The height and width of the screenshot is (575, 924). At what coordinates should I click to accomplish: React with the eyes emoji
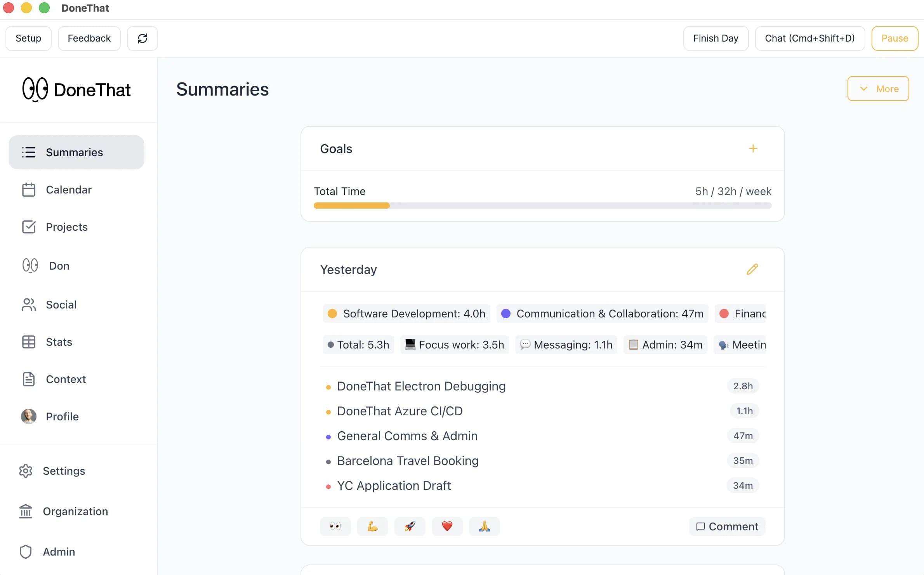coord(335,526)
